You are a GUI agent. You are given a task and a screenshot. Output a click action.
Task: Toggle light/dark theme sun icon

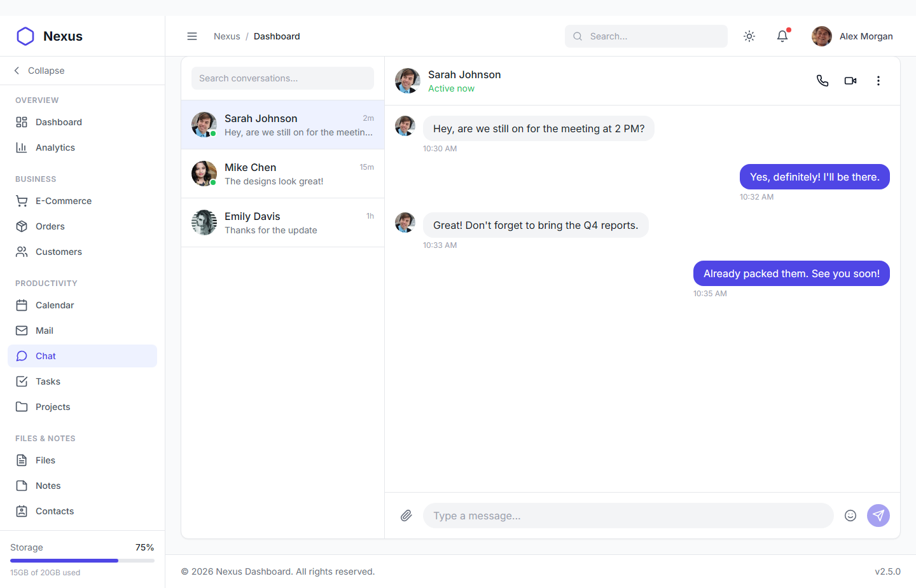coord(749,36)
